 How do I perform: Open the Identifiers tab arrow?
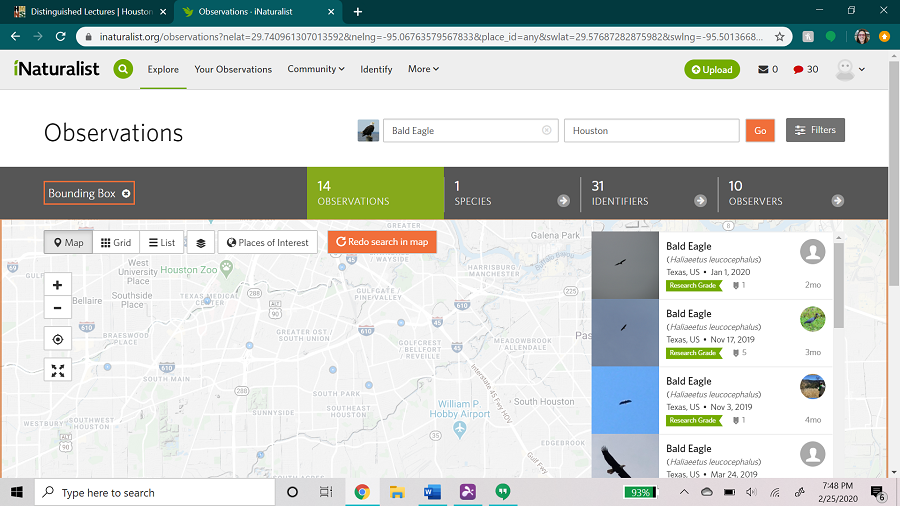(x=700, y=201)
